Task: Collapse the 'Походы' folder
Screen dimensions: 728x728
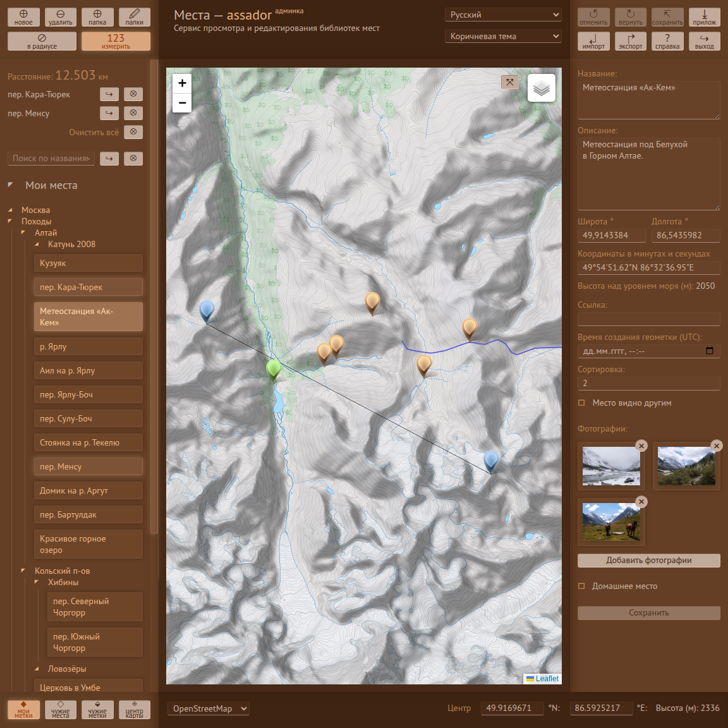Action: [x=10, y=221]
